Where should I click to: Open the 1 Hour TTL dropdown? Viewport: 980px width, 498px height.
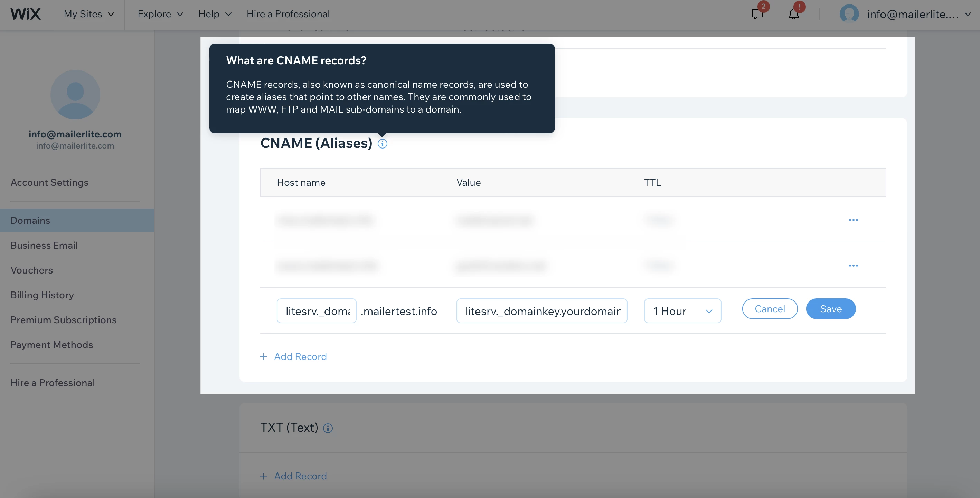(x=682, y=311)
